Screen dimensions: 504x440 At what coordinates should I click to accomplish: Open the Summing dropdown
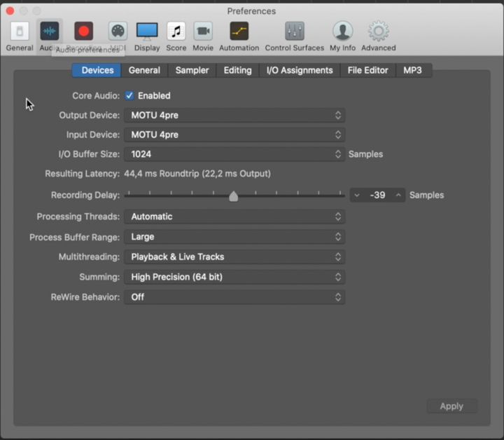pos(234,277)
